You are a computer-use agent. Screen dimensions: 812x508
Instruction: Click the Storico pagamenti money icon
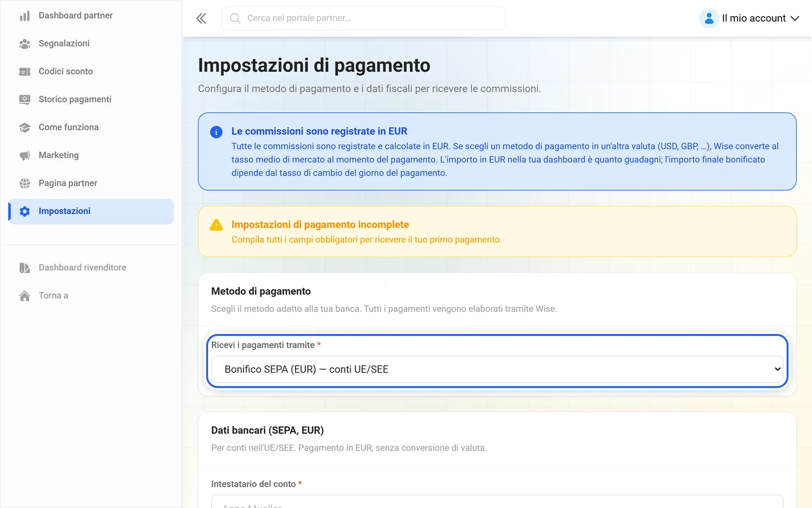(x=25, y=99)
